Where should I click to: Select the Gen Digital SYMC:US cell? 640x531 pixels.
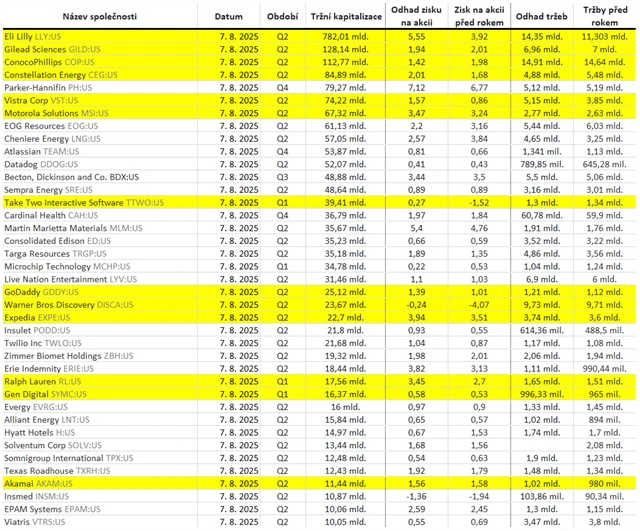[x=100, y=394]
